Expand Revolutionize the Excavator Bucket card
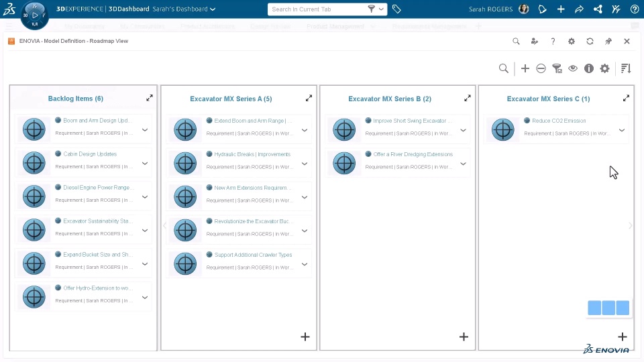Image resolution: width=644 pixels, height=362 pixels. [x=305, y=231]
